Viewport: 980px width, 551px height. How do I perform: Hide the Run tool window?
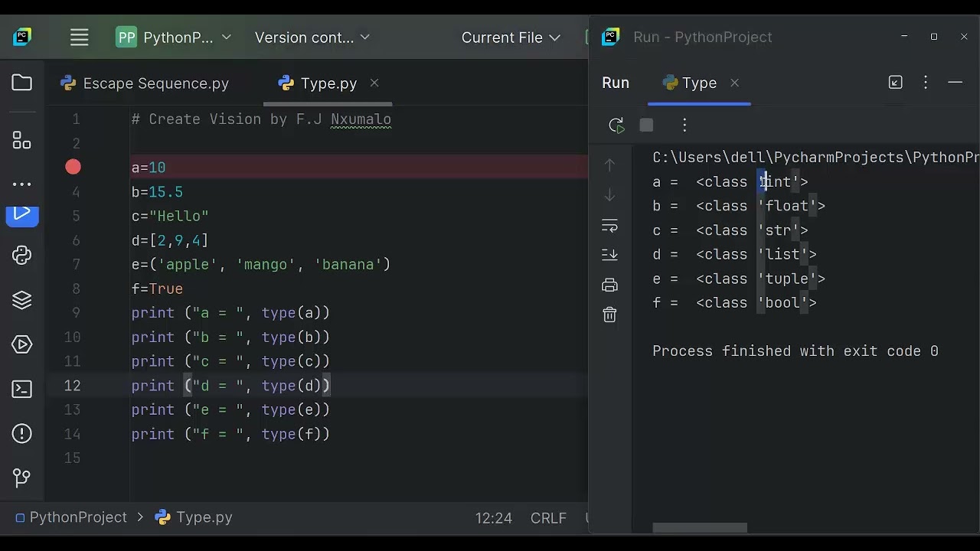tap(955, 83)
